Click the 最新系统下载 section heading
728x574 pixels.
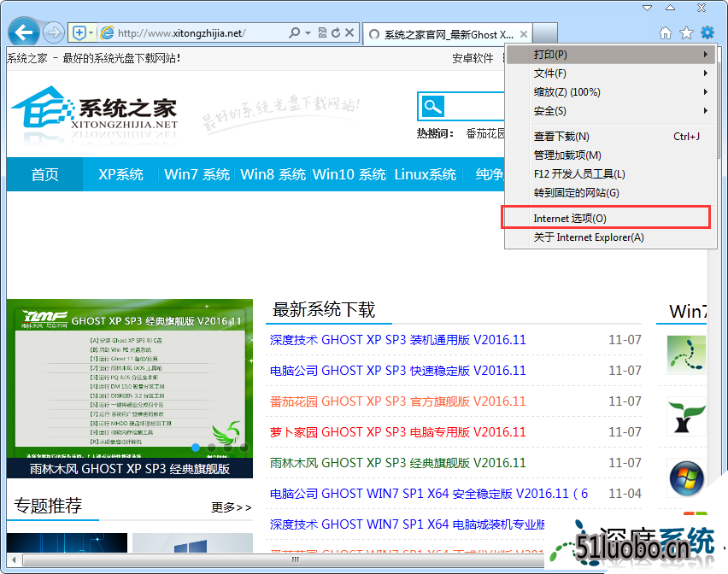click(324, 309)
